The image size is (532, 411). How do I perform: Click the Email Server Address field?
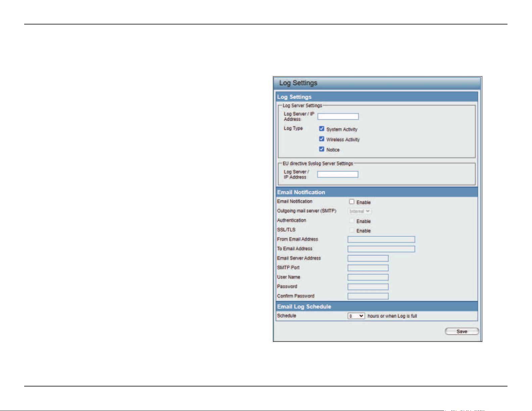click(x=368, y=258)
